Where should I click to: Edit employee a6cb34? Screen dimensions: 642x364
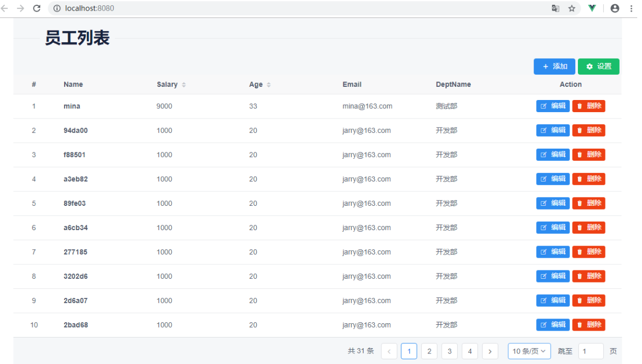point(553,228)
